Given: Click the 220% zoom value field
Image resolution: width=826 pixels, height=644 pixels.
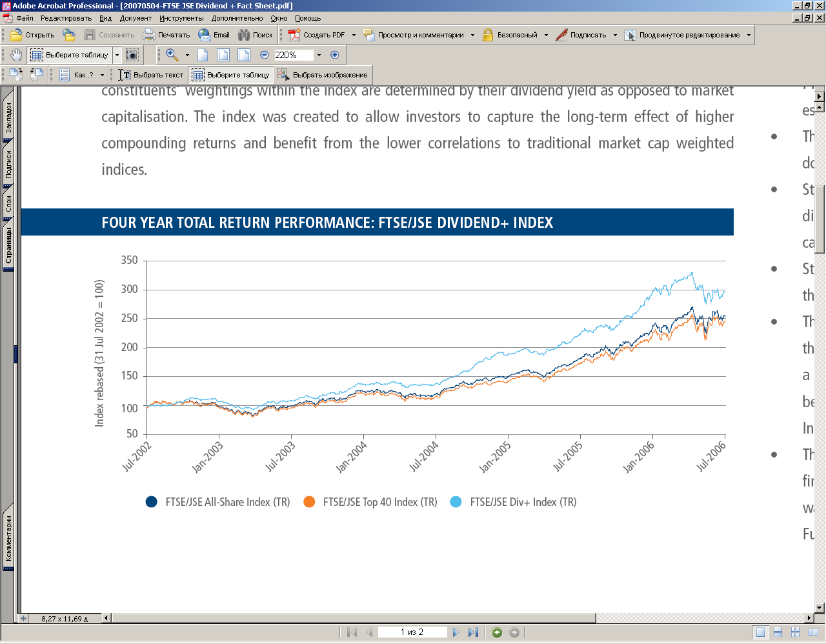Looking at the screenshot, I should coord(294,55).
